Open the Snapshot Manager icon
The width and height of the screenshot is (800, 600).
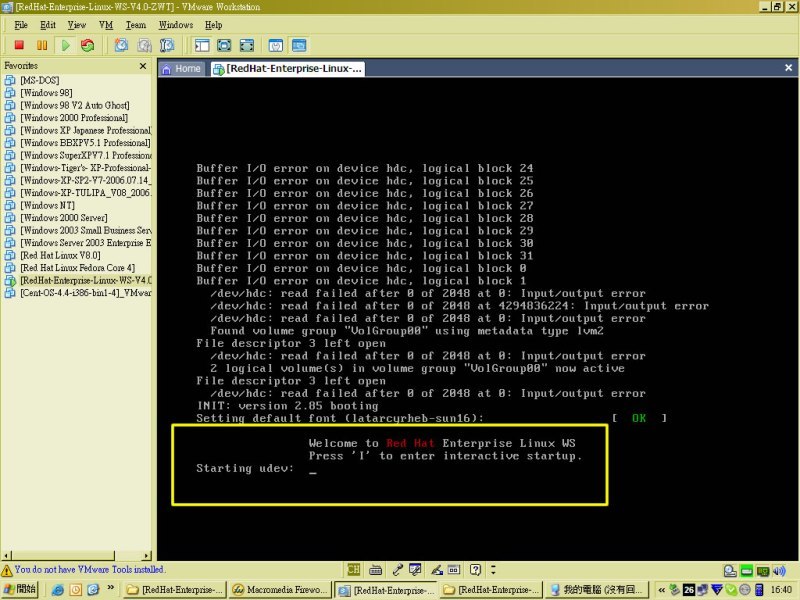point(167,45)
